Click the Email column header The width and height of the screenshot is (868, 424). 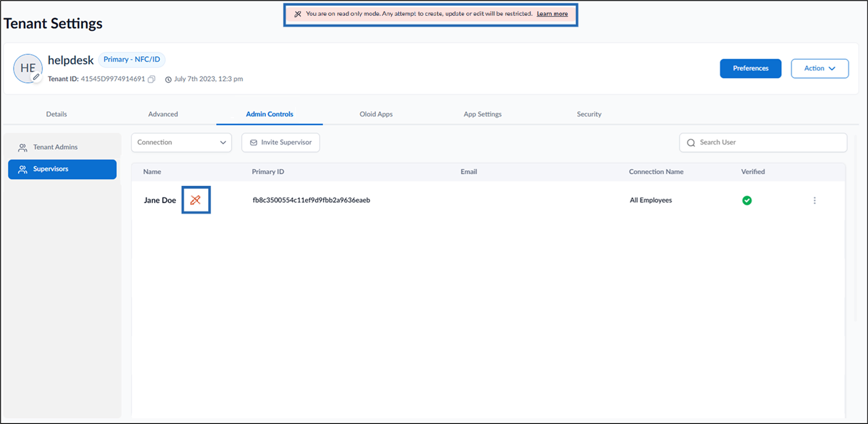point(469,172)
